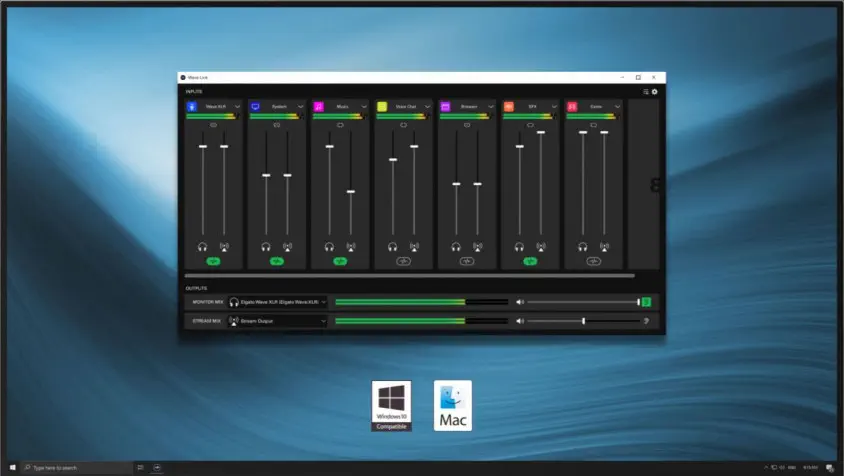The image size is (844, 476).
Task: Mute the Monitor Mix speaker icon
Action: pyautogui.click(x=519, y=302)
